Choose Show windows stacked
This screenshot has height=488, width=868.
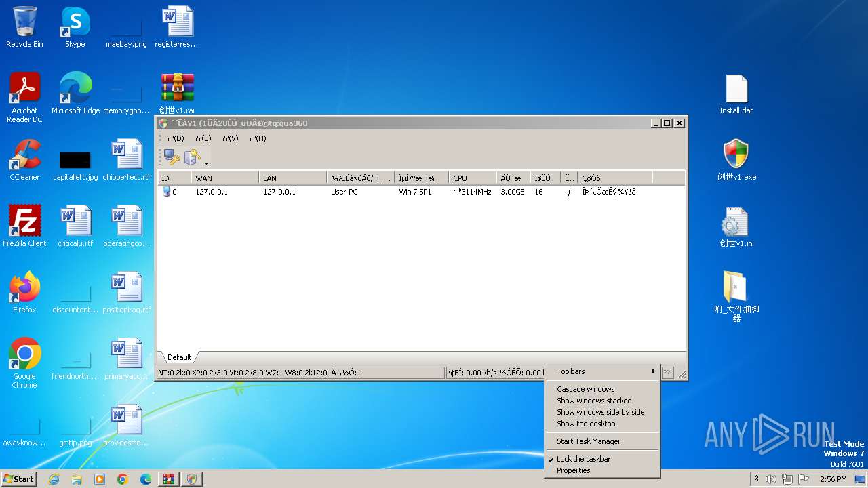coord(602,401)
